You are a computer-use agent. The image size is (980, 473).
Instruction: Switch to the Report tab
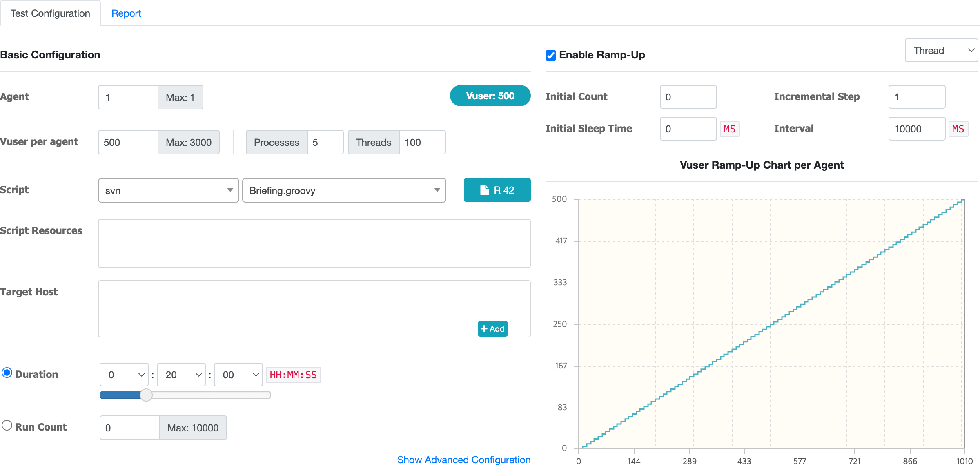pyautogui.click(x=126, y=13)
